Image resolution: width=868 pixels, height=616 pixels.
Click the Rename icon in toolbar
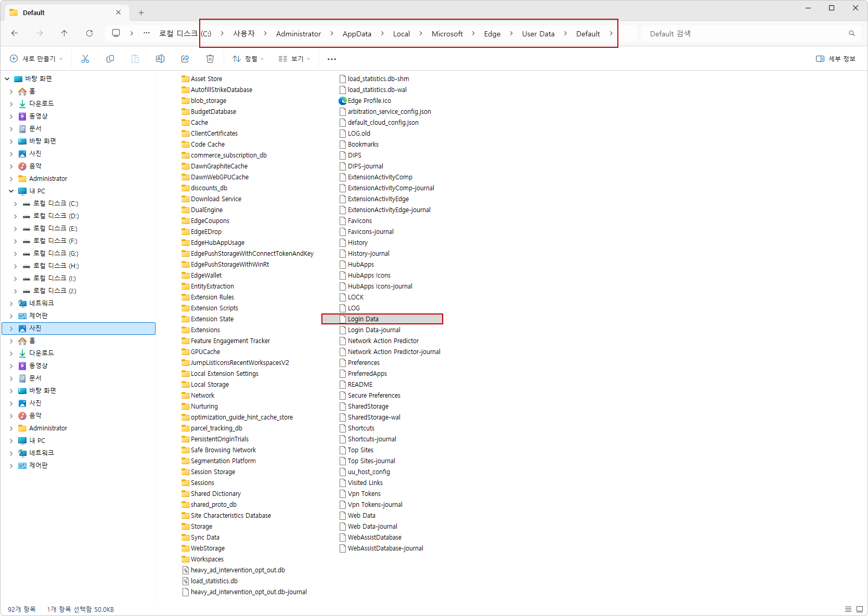coord(160,59)
